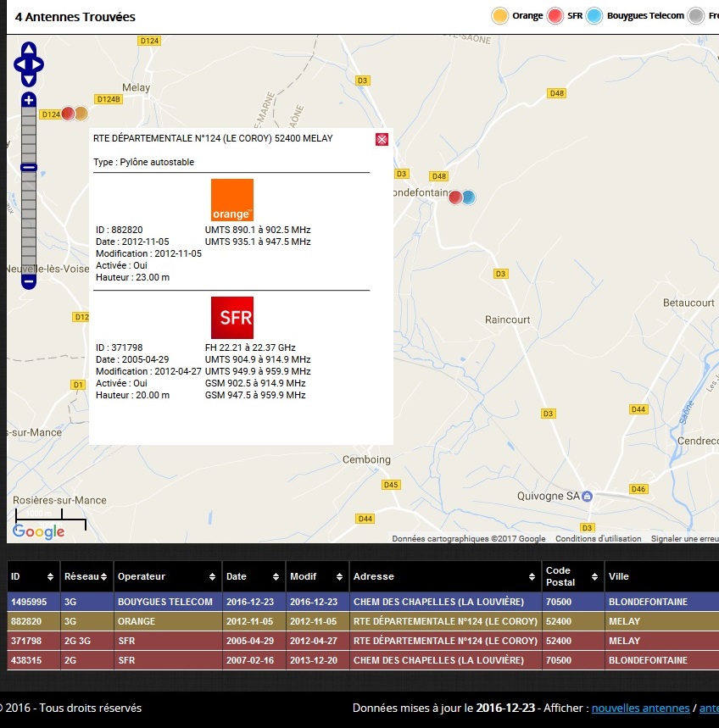Sort the table by ID column
The image size is (719, 728).
(33, 576)
